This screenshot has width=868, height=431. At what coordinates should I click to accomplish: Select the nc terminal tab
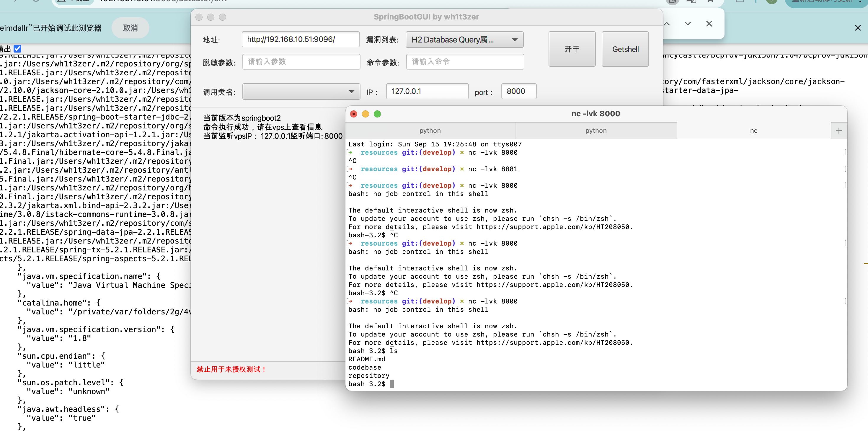(753, 131)
